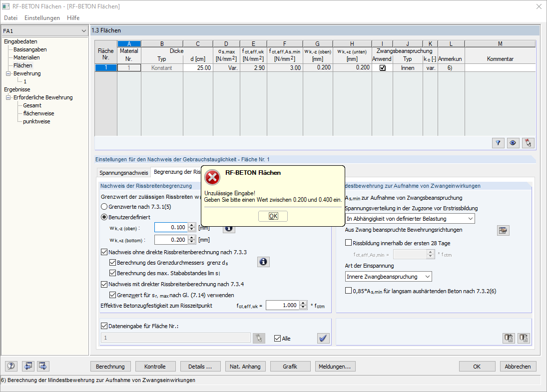Uncheck the Alle checkbox
547x392 pixels.
click(x=277, y=338)
